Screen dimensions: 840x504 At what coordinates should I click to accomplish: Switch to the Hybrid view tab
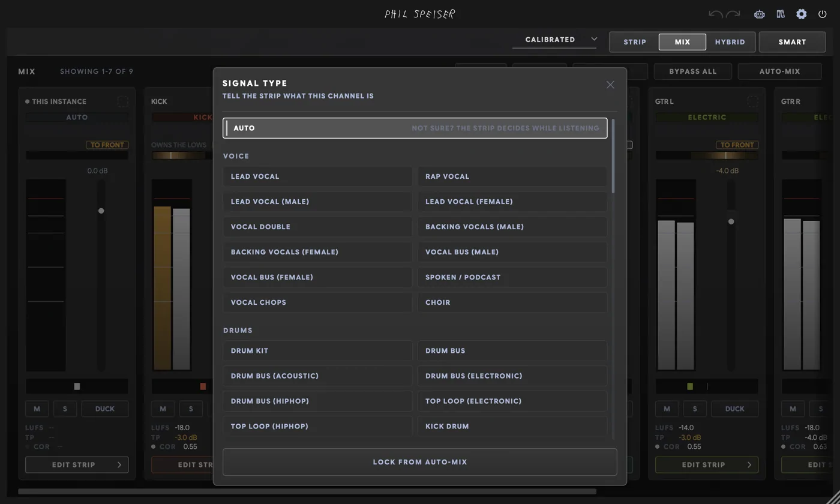click(x=730, y=42)
